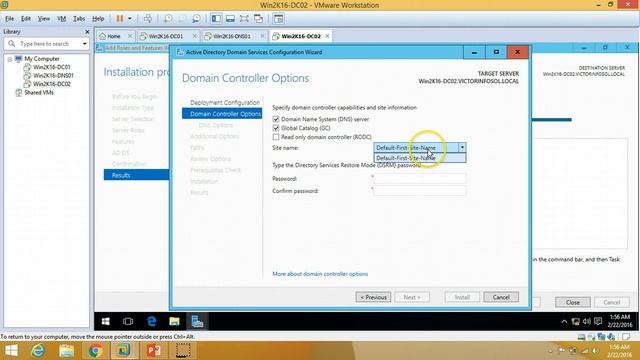Click the thumbnail bar toolbar icon
Screen dimensions: 640x360
pos(230,18)
